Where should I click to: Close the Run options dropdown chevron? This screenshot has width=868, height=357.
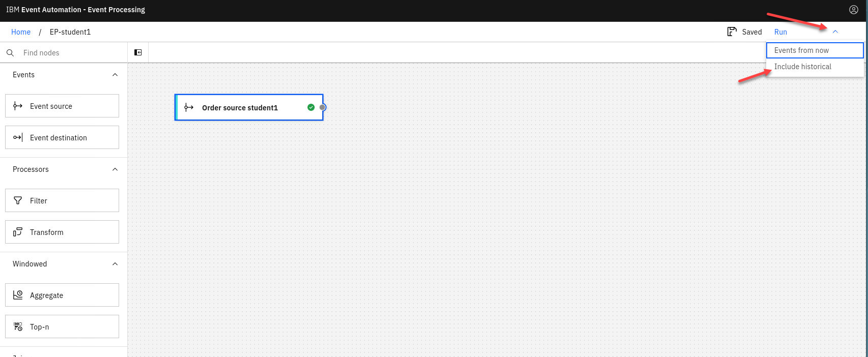(835, 32)
